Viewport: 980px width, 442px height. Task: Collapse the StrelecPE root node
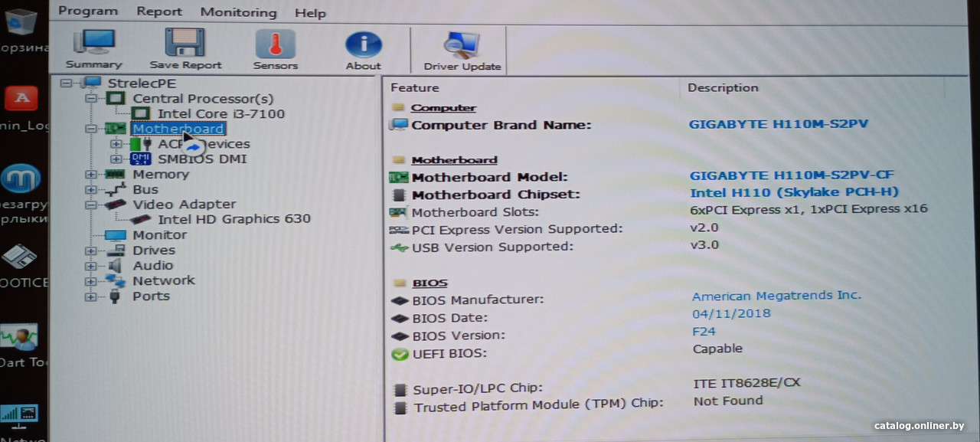[x=64, y=83]
